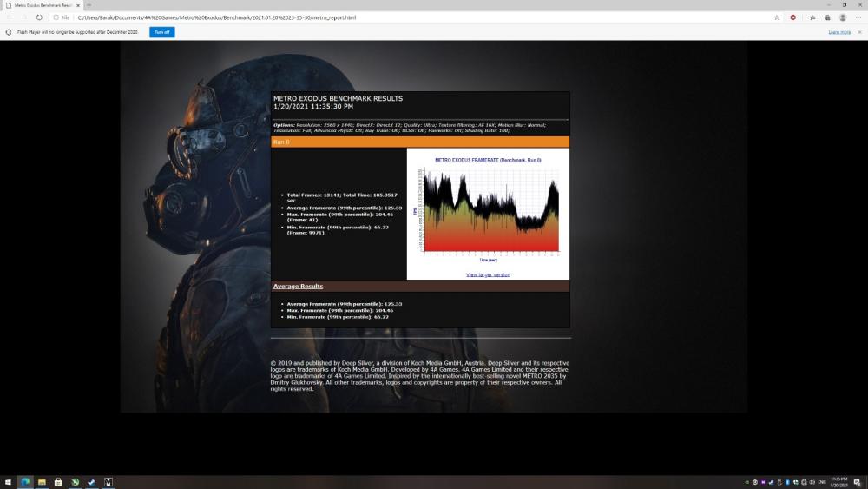
Task: Click the orange Run 0 header bar
Action: click(x=420, y=142)
